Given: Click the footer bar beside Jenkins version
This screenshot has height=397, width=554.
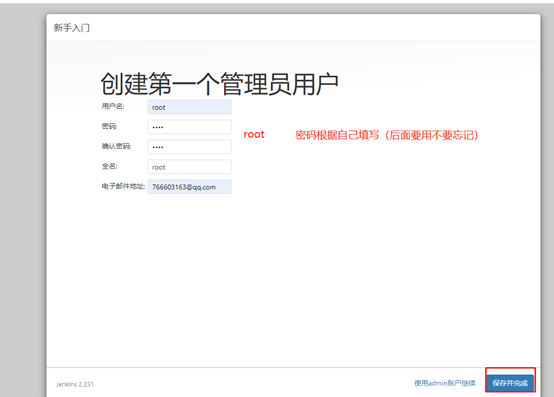Looking at the screenshot, I should (x=247, y=383).
